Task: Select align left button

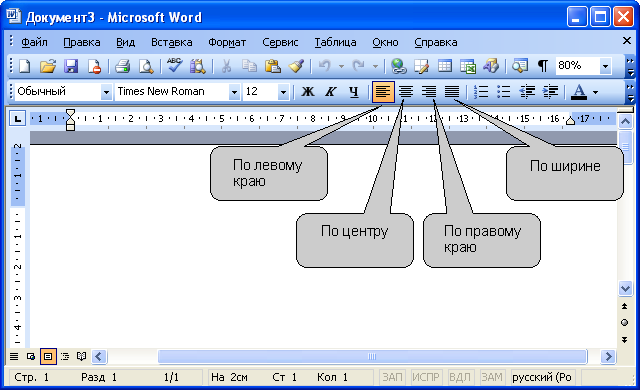Action: click(x=383, y=91)
